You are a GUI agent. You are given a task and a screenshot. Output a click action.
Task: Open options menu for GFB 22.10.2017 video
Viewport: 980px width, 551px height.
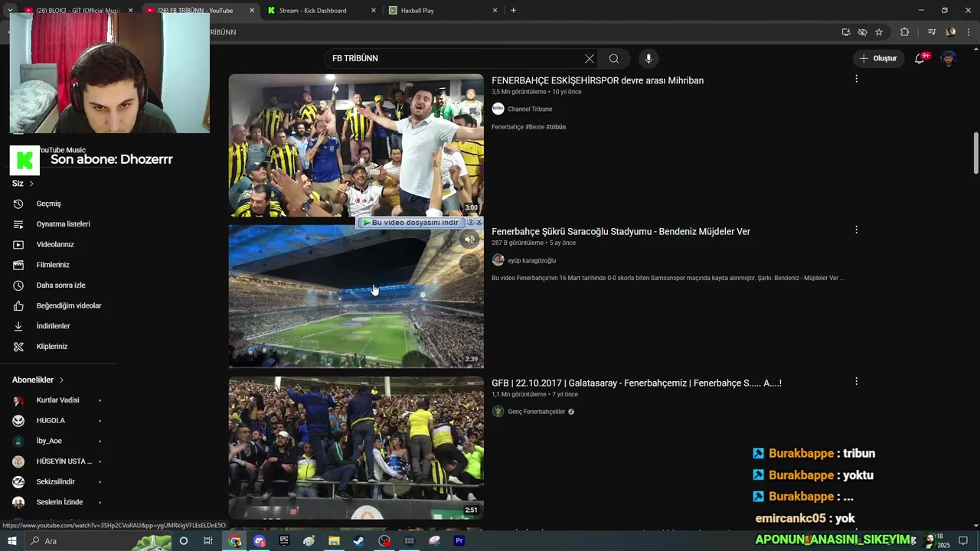856,381
